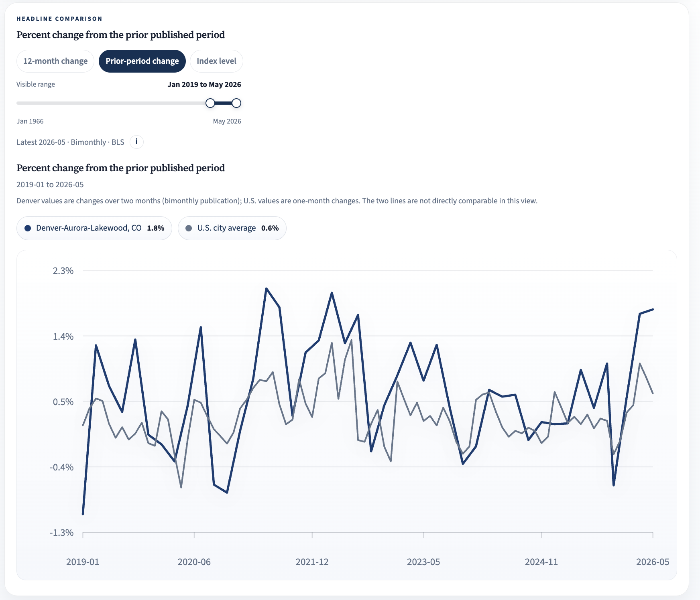Click the start handle of range slider
Image resolution: width=700 pixels, height=600 pixels.
point(210,103)
